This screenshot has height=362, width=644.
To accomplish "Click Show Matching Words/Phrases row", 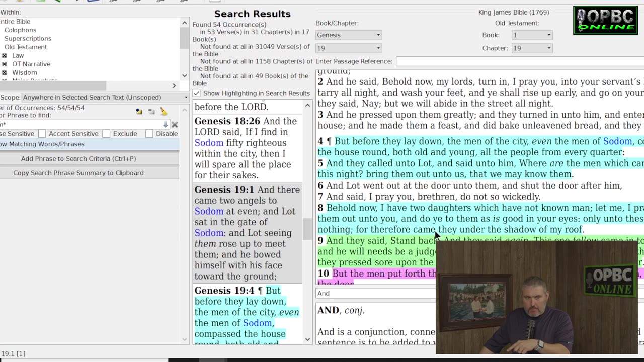I will point(90,144).
